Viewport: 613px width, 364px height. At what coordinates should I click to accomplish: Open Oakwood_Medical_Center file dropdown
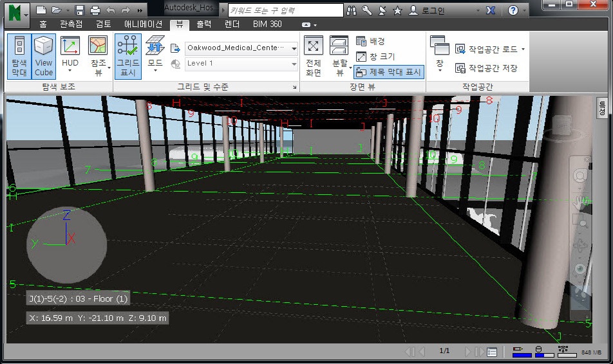[241, 48]
